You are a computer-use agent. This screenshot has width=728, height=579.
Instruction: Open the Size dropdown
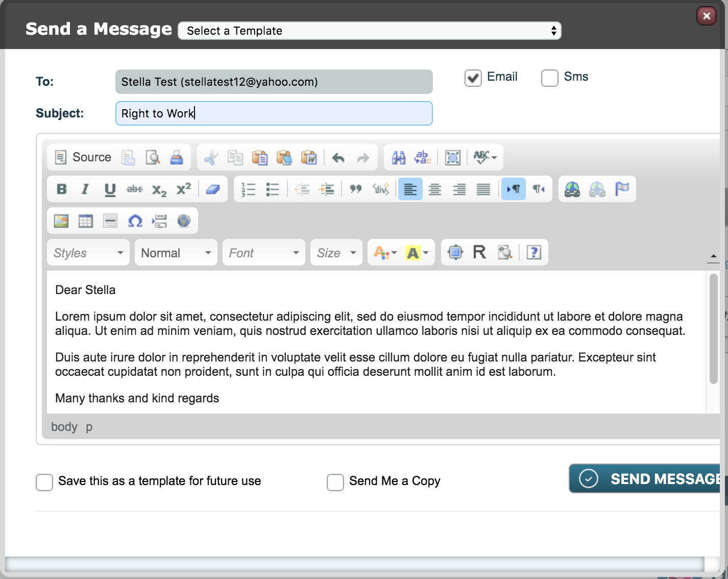[x=336, y=252]
